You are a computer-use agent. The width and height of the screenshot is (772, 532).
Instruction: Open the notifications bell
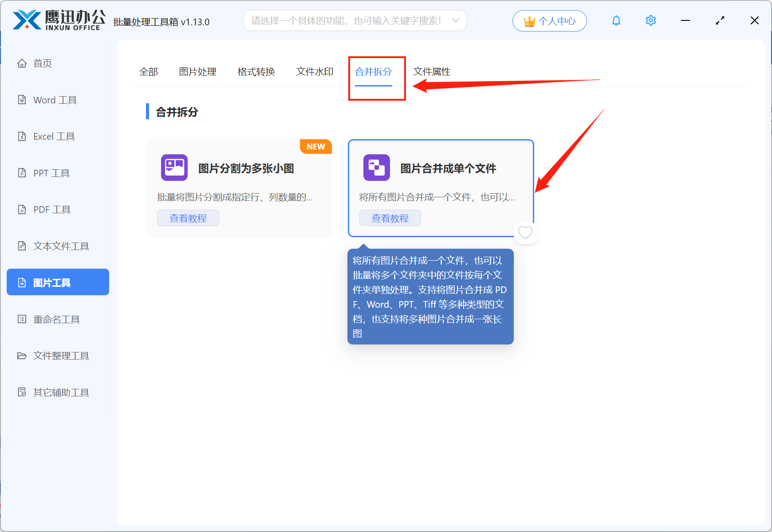pos(616,20)
